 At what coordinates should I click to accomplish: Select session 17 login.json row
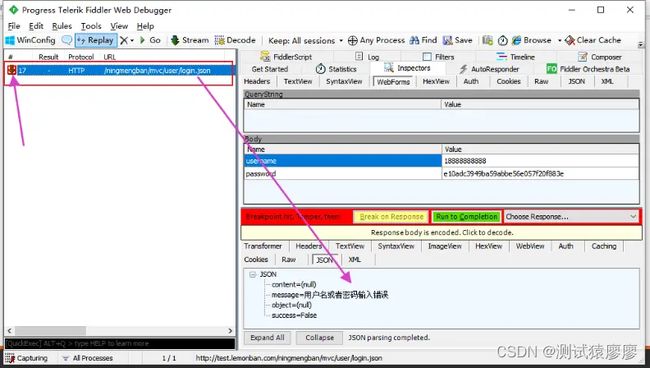[x=119, y=70]
